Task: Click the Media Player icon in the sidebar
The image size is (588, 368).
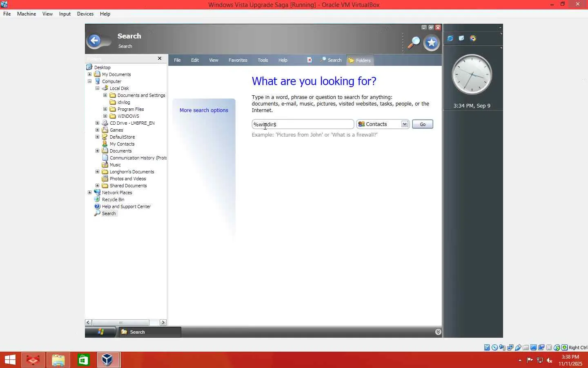Action: (473, 38)
